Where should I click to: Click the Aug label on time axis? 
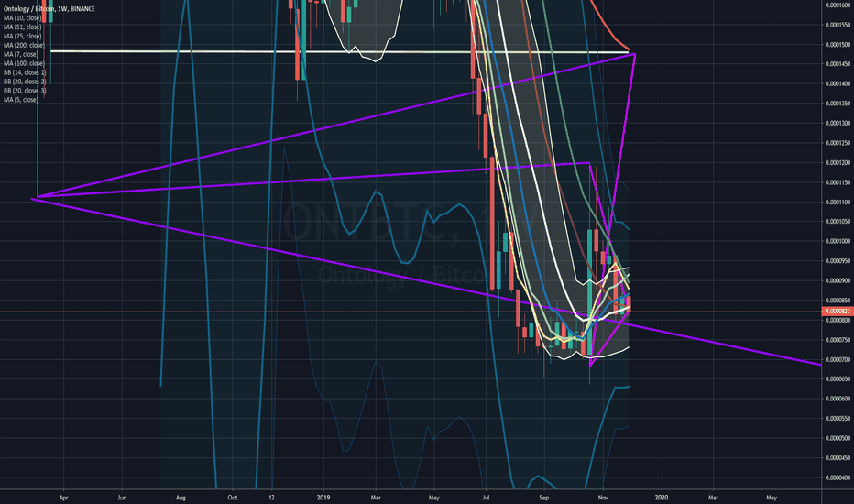pyautogui.click(x=181, y=498)
